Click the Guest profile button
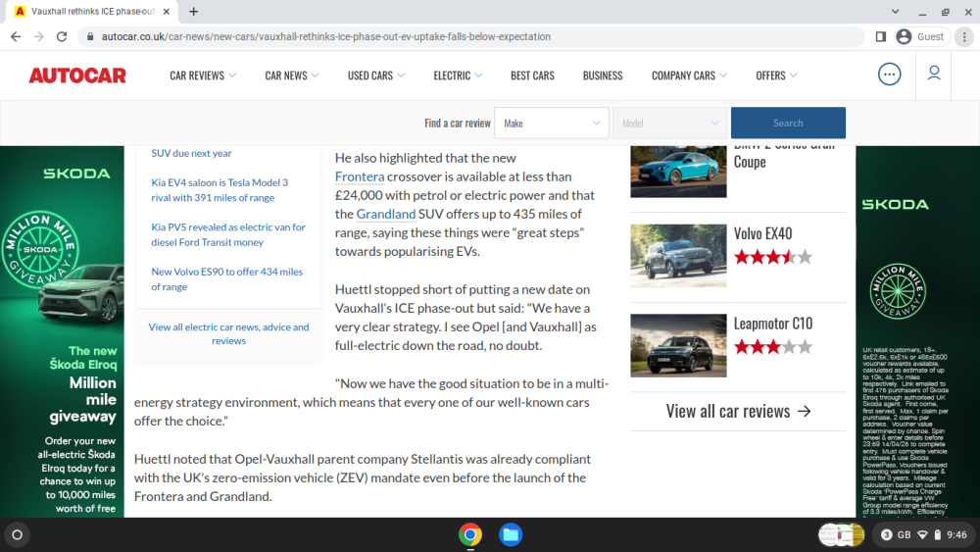Viewport: 980px width, 552px height. point(920,37)
